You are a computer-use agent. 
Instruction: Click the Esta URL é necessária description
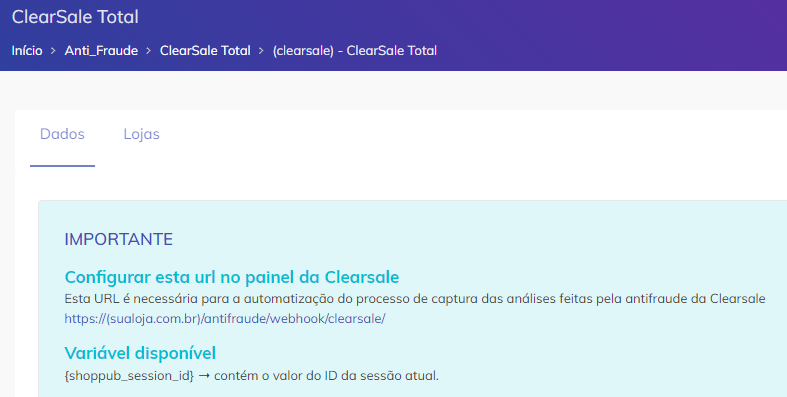[415, 299]
